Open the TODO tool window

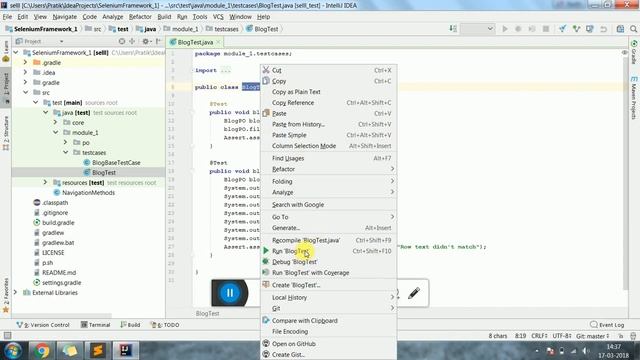tap(165, 325)
